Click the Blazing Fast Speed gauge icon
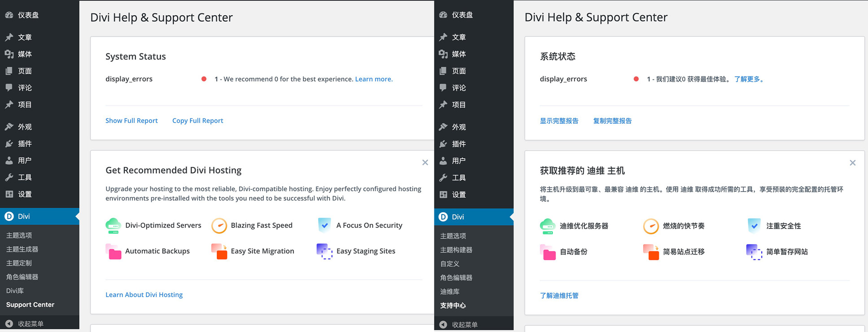868x332 pixels. click(219, 226)
